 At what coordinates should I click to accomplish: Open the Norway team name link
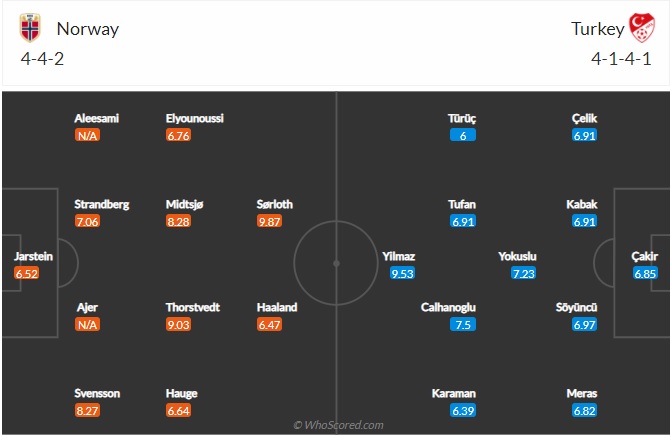pyautogui.click(x=88, y=29)
